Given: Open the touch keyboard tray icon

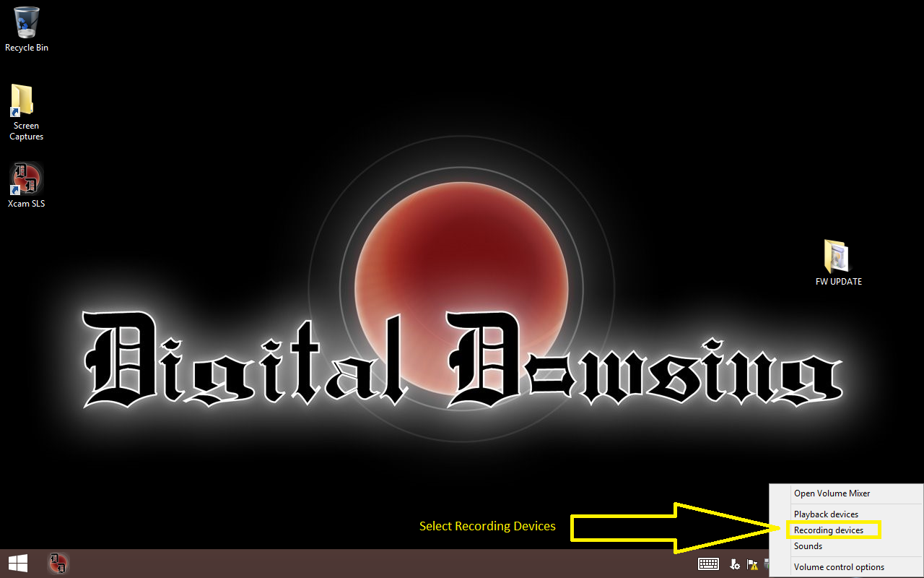Looking at the screenshot, I should point(708,564).
